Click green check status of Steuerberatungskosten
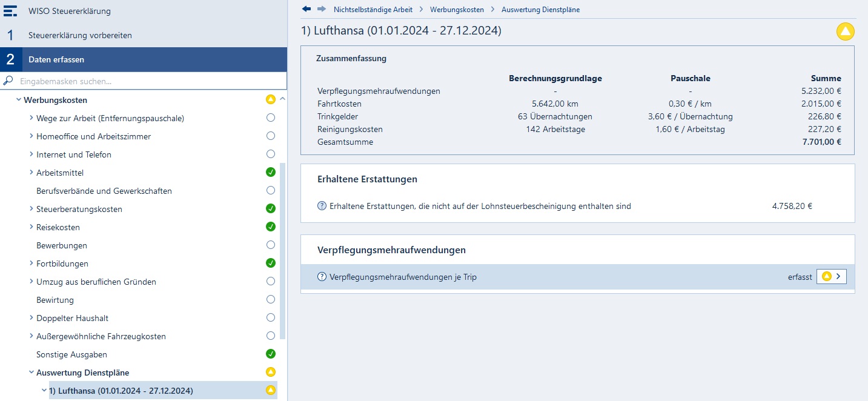The image size is (868, 401). [x=271, y=208]
